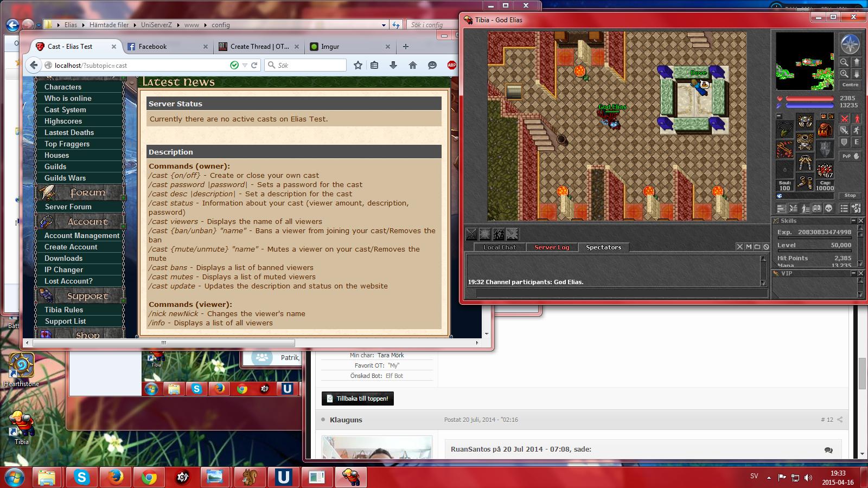
Task: Select offensive fight mode crossed swords icon
Action: [845, 118]
